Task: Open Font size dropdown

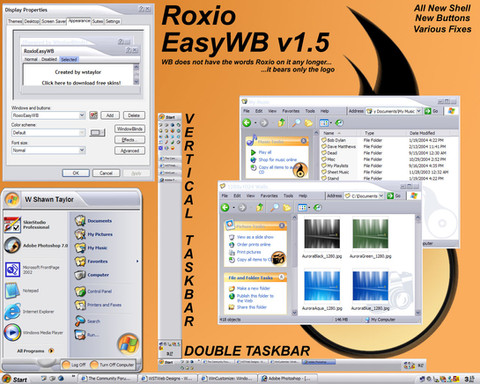Action: (82, 150)
